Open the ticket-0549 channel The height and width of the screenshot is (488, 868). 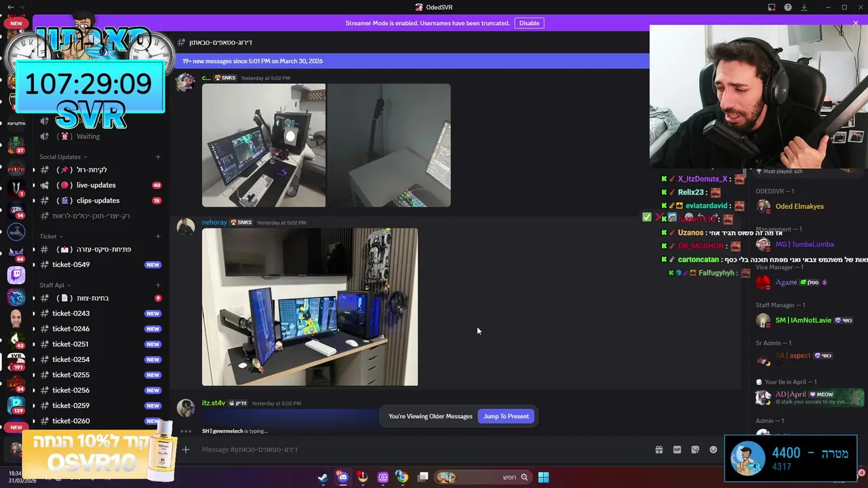(x=100, y=265)
